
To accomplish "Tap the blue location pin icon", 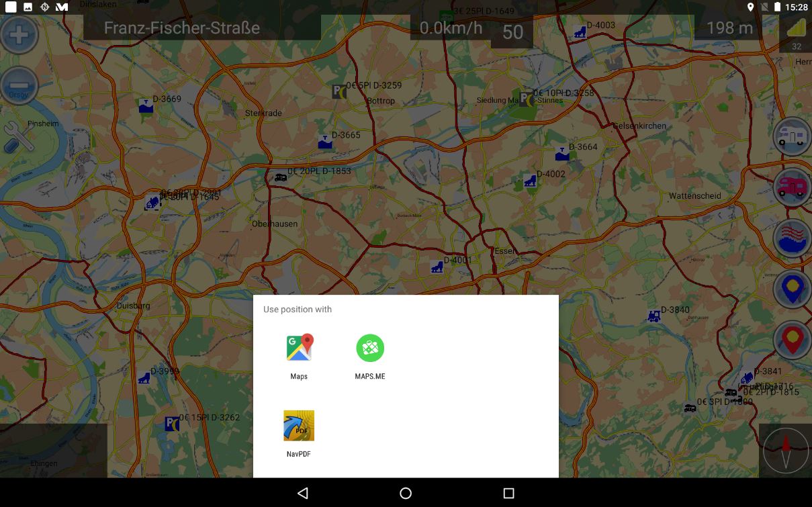I will 791,289.
